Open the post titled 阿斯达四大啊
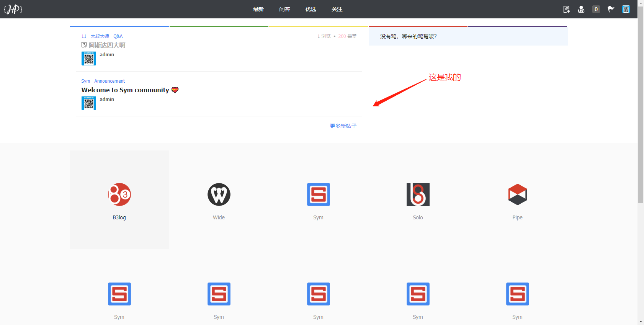This screenshot has width=644, height=325. [x=107, y=45]
